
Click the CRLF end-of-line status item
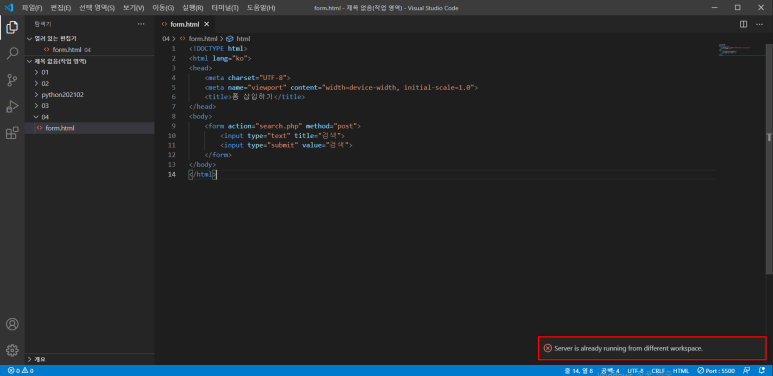[659, 371]
